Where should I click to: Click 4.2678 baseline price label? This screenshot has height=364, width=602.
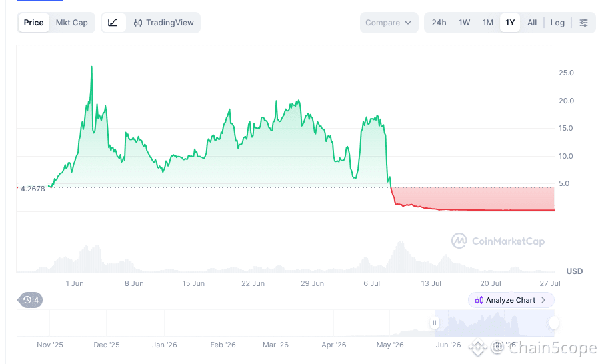click(x=33, y=189)
